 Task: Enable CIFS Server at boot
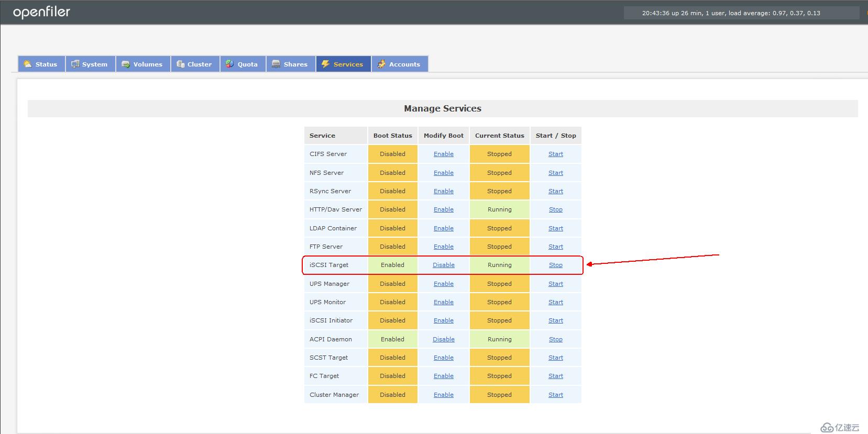[x=444, y=154]
